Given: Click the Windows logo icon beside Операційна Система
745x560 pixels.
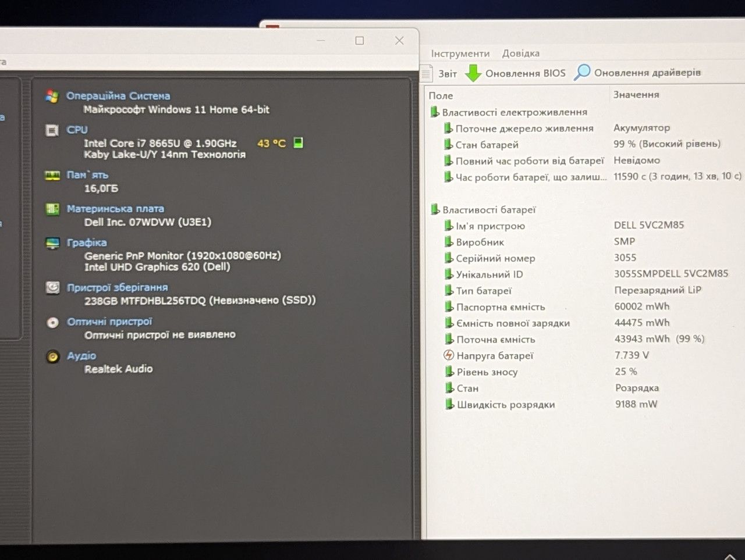Looking at the screenshot, I should coord(52,97).
